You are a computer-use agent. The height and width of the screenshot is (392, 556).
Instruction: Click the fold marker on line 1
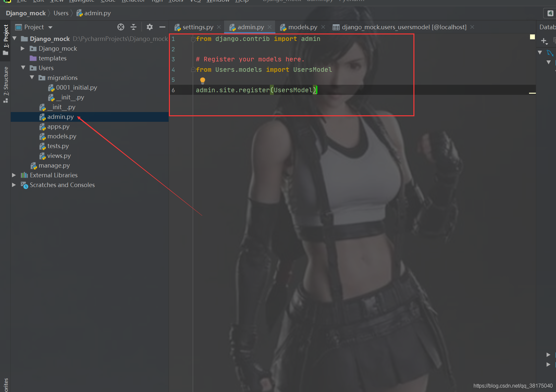(x=193, y=39)
